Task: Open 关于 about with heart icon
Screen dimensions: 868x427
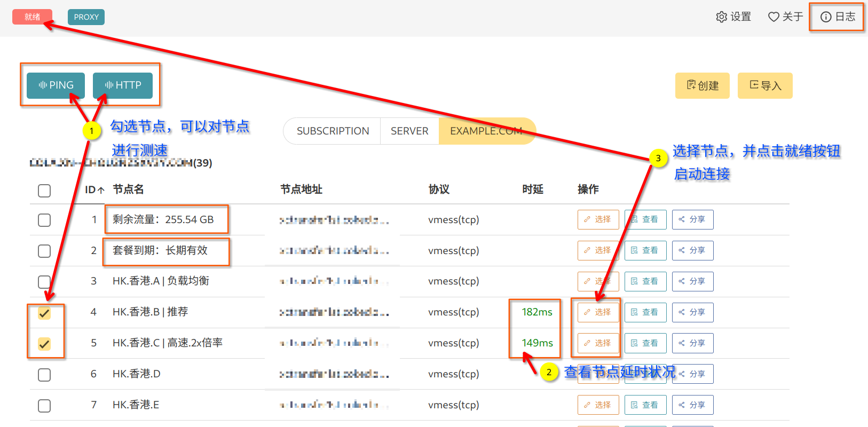Action: click(785, 17)
